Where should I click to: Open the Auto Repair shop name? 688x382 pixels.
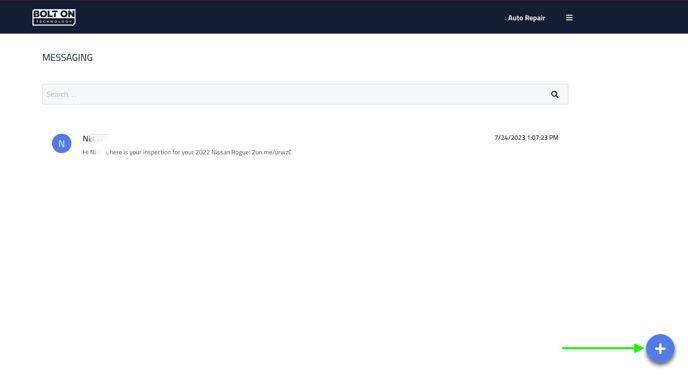525,18
